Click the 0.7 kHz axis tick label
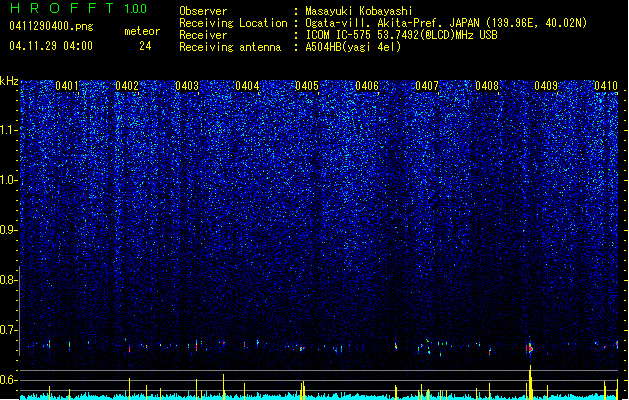629x400 pixels. (x=7, y=330)
